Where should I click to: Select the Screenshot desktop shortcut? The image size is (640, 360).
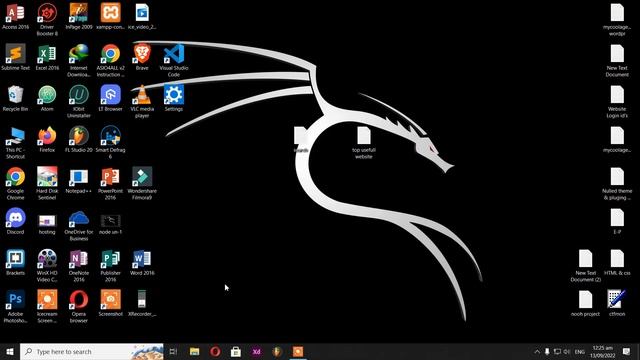(111, 303)
